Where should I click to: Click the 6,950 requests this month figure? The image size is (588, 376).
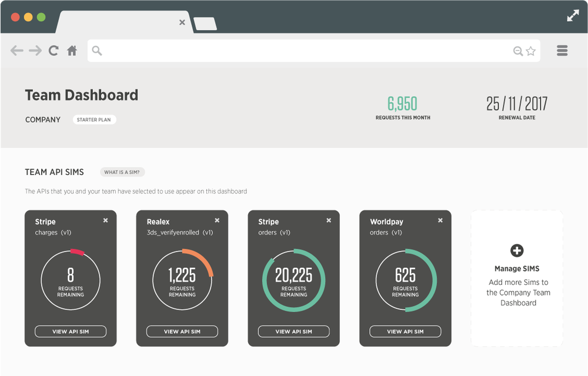pos(402,104)
